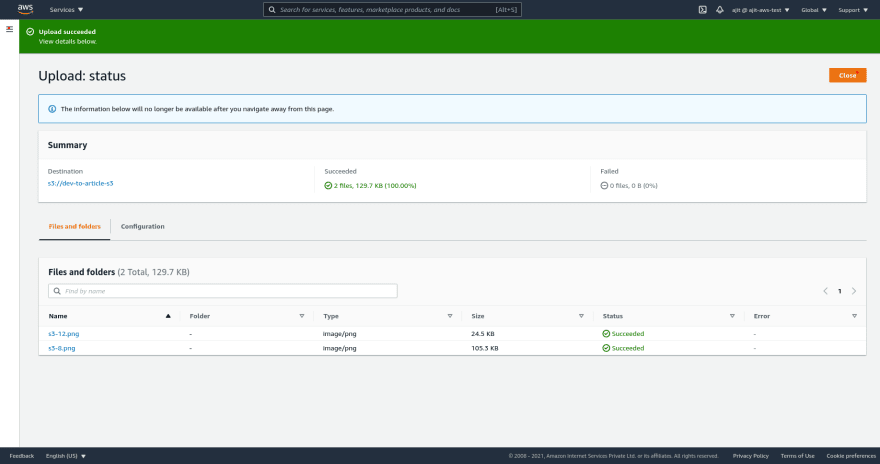Screen dimensions: 880x464
Task: Open the English (US) language dropdown
Action: (66, 456)
